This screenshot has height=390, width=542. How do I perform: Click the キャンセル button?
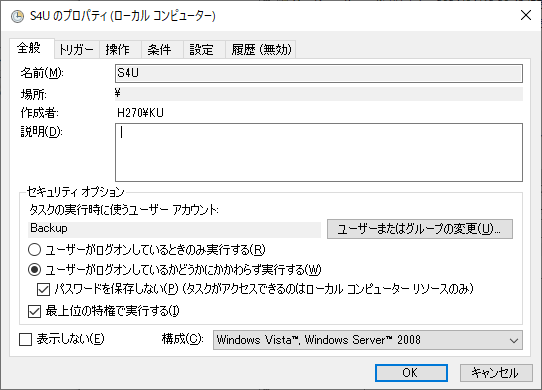tap(496, 373)
